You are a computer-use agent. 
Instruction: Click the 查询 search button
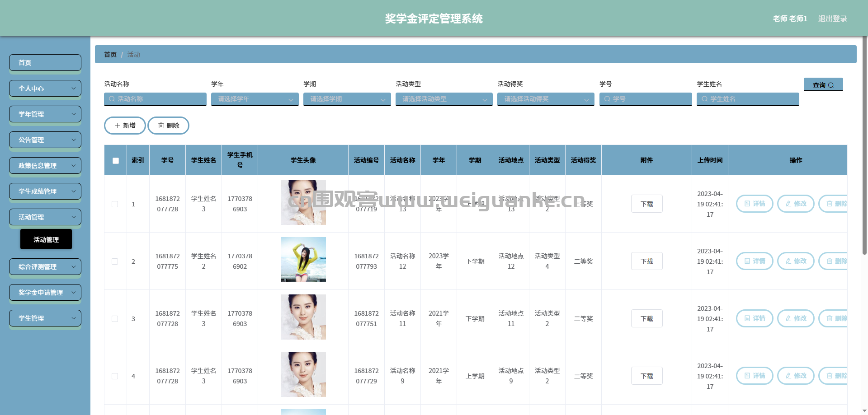[x=823, y=84]
